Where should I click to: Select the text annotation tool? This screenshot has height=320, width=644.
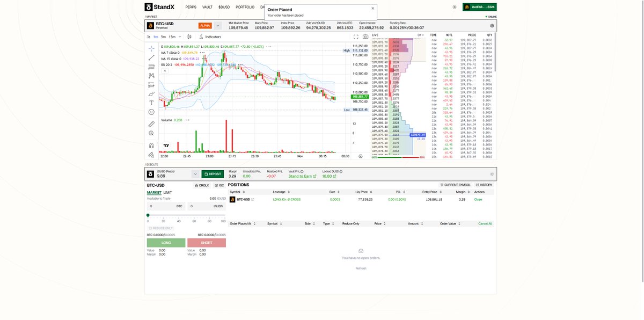151,103
